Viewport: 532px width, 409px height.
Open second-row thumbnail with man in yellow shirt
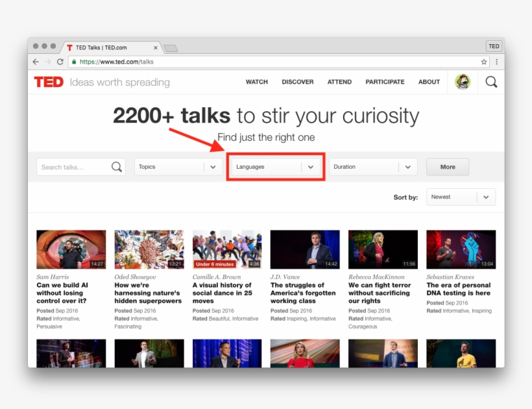461,353
